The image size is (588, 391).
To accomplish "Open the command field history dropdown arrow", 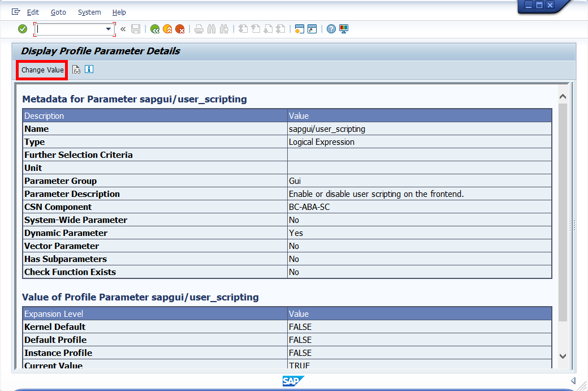I will [108, 29].
